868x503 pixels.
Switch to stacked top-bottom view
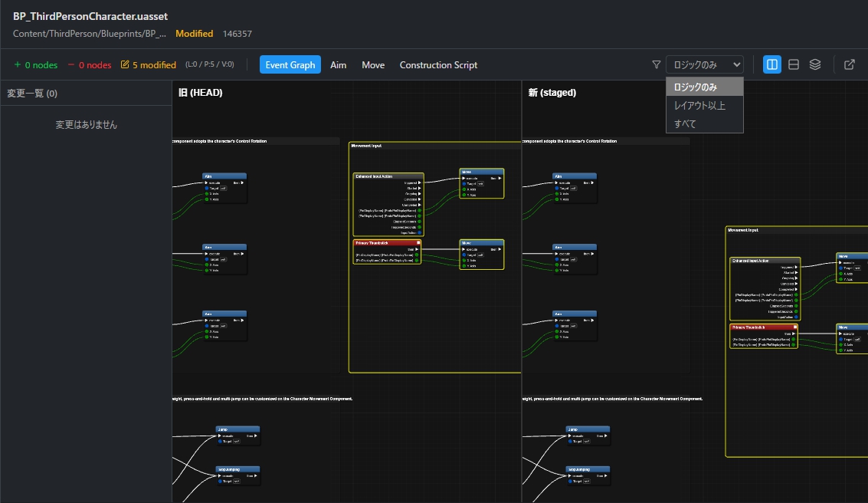click(794, 65)
